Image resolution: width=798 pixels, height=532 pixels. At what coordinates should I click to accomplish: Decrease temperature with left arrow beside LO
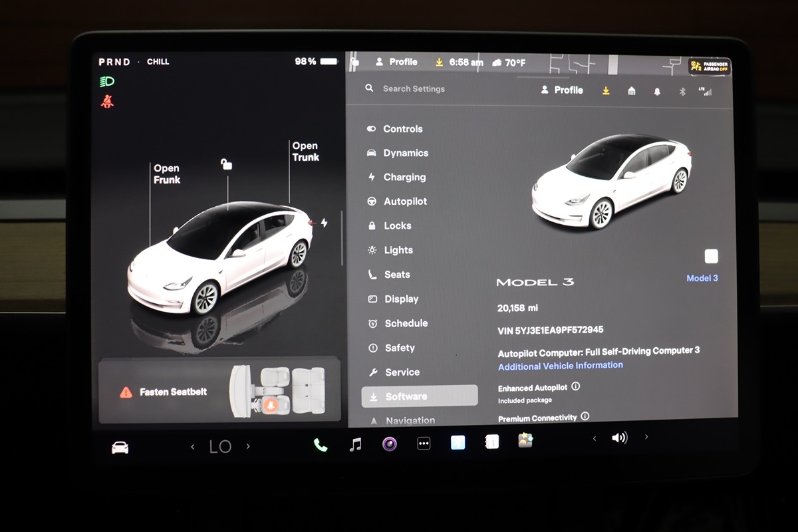pos(193,447)
